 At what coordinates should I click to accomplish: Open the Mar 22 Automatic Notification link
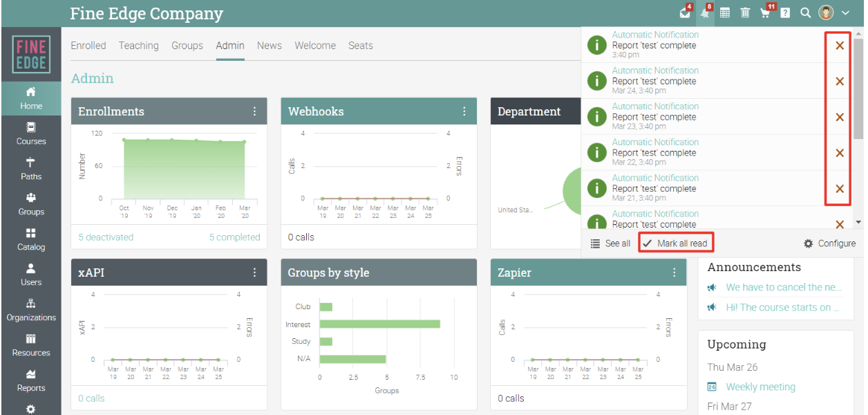point(655,142)
